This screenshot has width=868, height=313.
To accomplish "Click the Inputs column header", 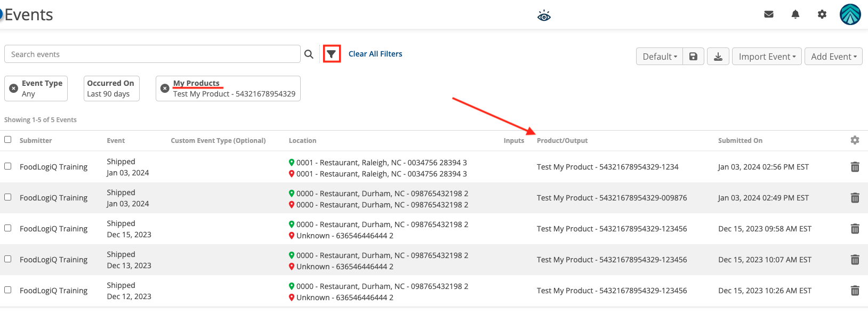I will (x=514, y=141).
